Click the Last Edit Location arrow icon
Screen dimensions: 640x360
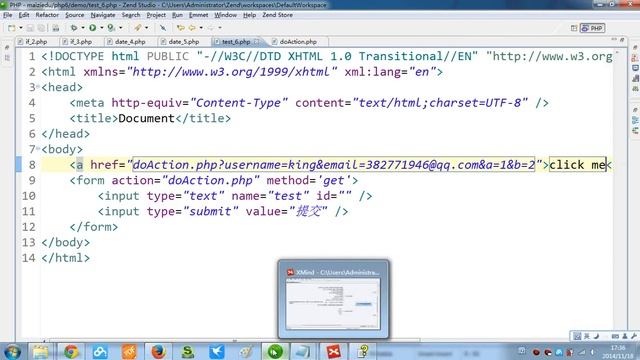180,28
